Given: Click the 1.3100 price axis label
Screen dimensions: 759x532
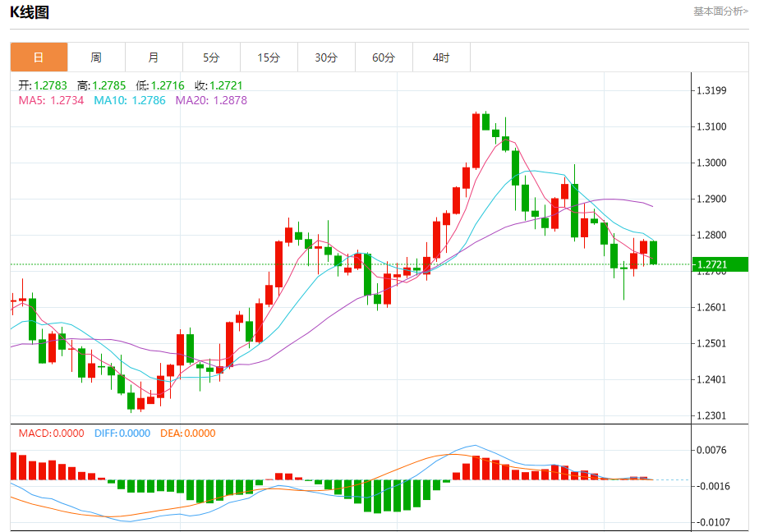Looking at the screenshot, I should [711, 126].
